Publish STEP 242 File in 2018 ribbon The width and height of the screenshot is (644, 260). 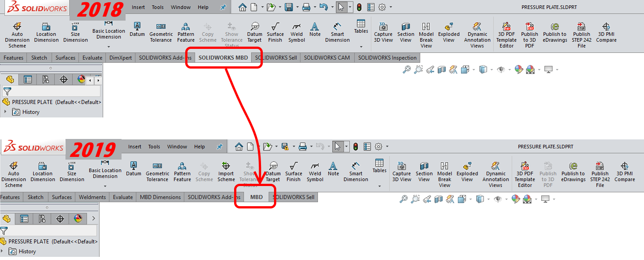[x=582, y=35]
